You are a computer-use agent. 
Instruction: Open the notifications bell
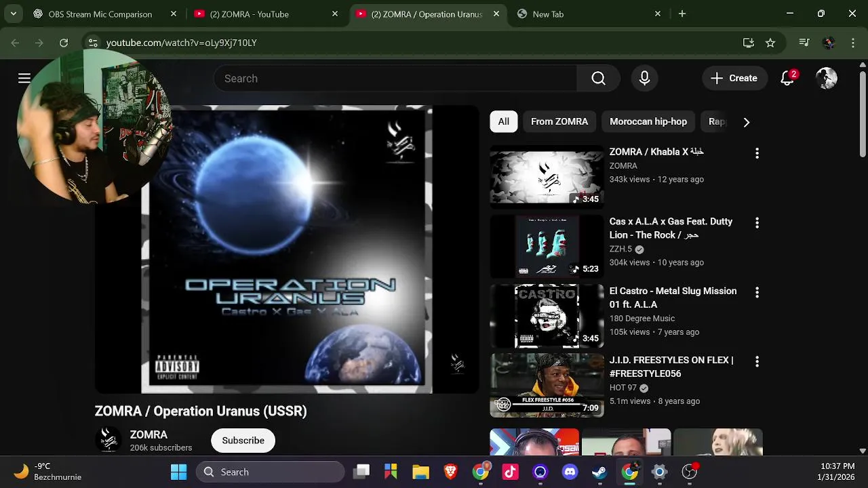pos(787,79)
